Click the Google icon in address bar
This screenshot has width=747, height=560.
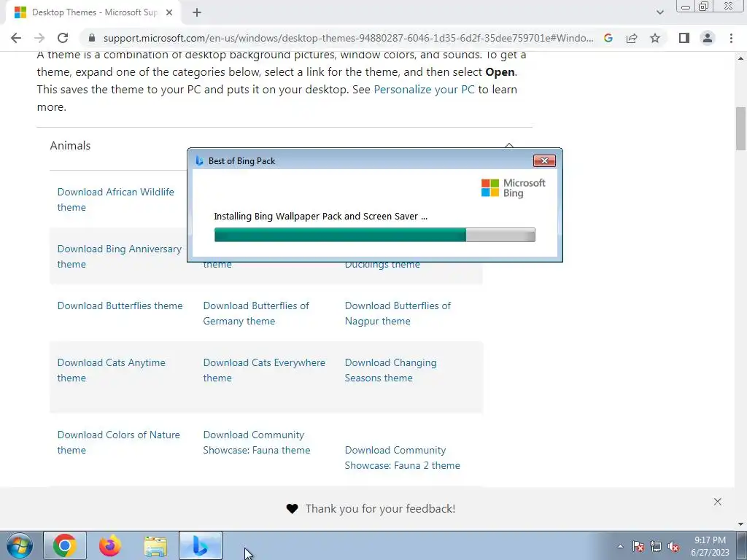tap(608, 38)
